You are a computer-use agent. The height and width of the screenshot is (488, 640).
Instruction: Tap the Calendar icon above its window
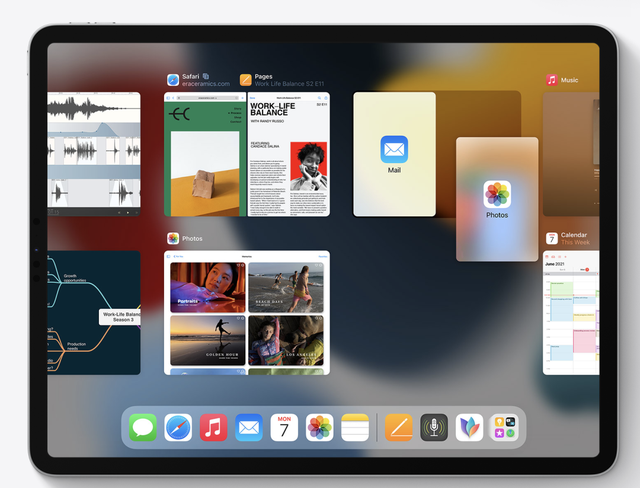[x=552, y=238]
